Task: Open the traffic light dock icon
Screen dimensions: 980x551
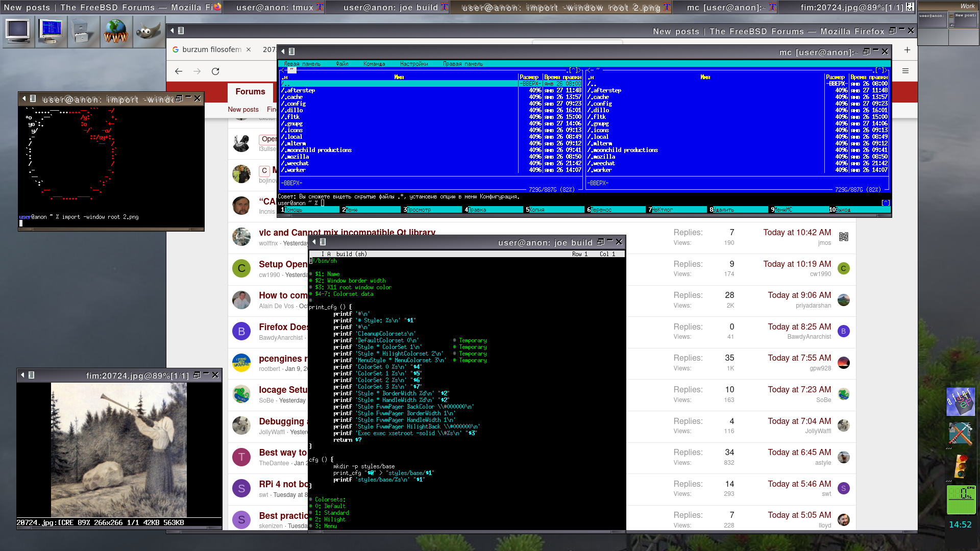Action: pyautogui.click(x=960, y=465)
